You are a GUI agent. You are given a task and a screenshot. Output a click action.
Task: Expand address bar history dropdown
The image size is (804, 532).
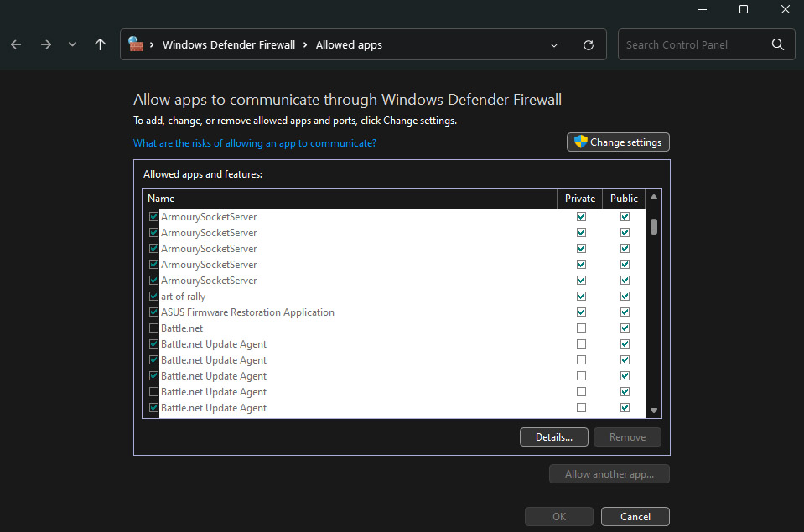(x=554, y=45)
